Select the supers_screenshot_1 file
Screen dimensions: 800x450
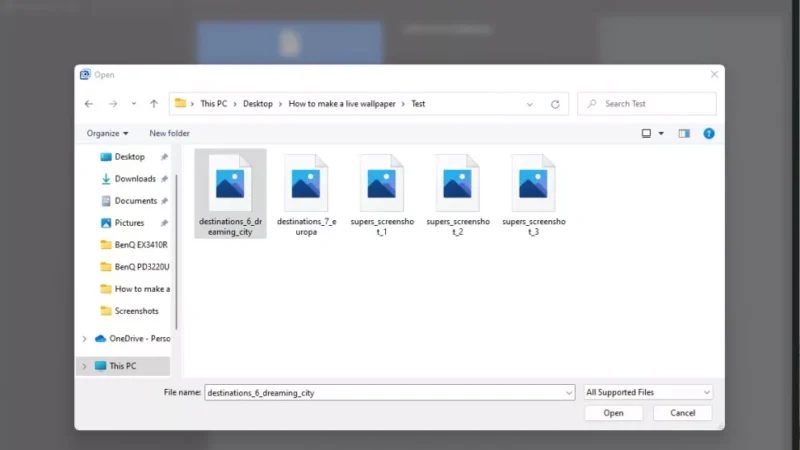tap(381, 195)
